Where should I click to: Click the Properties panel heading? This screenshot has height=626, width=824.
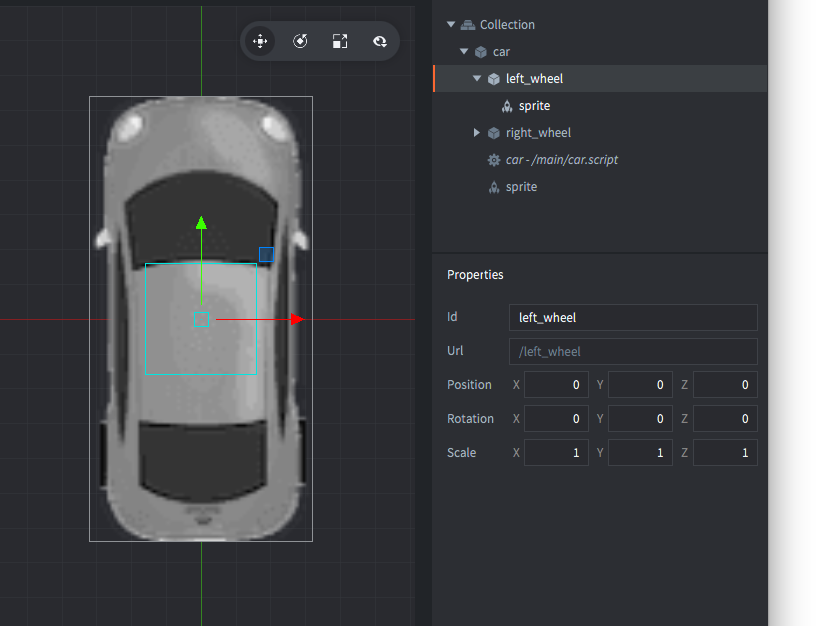pos(475,275)
